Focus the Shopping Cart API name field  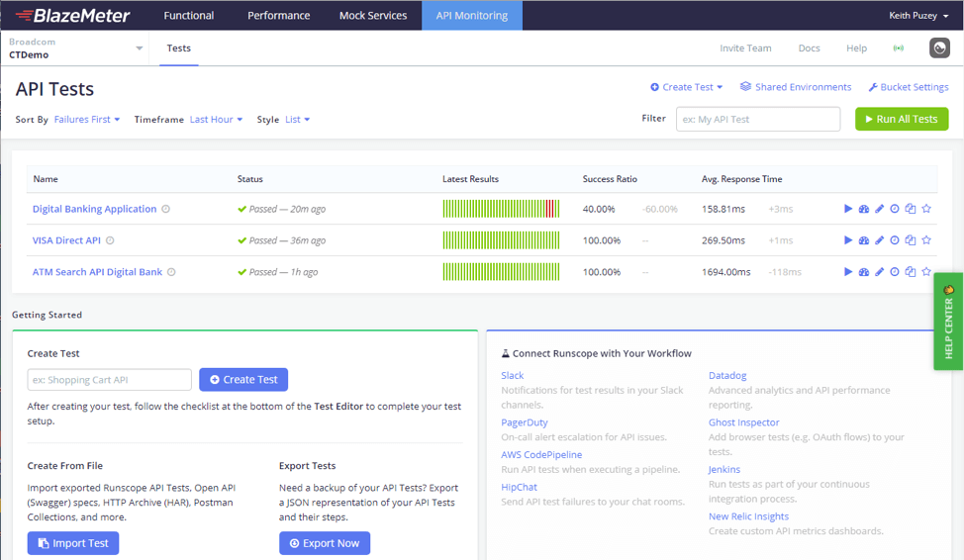coord(110,380)
